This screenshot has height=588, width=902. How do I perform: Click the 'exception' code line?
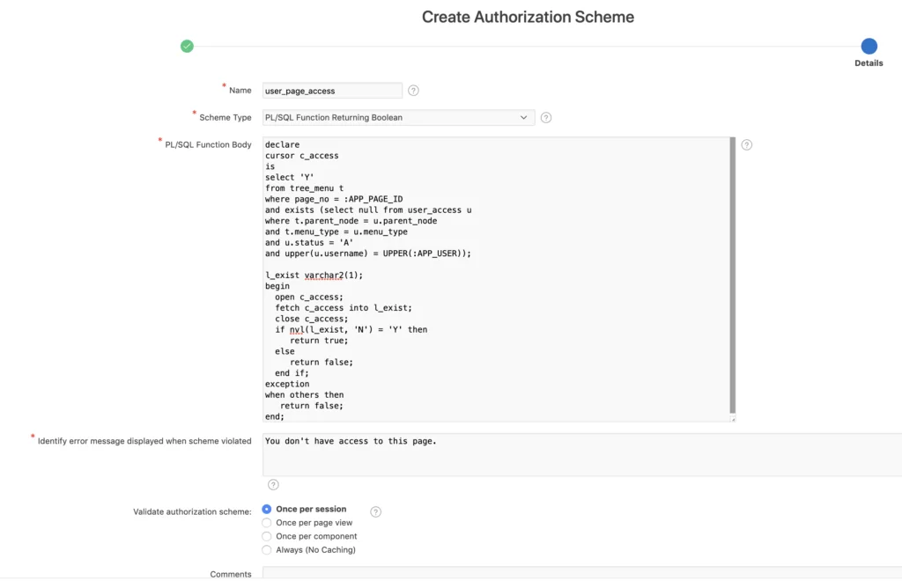[x=287, y=384]
